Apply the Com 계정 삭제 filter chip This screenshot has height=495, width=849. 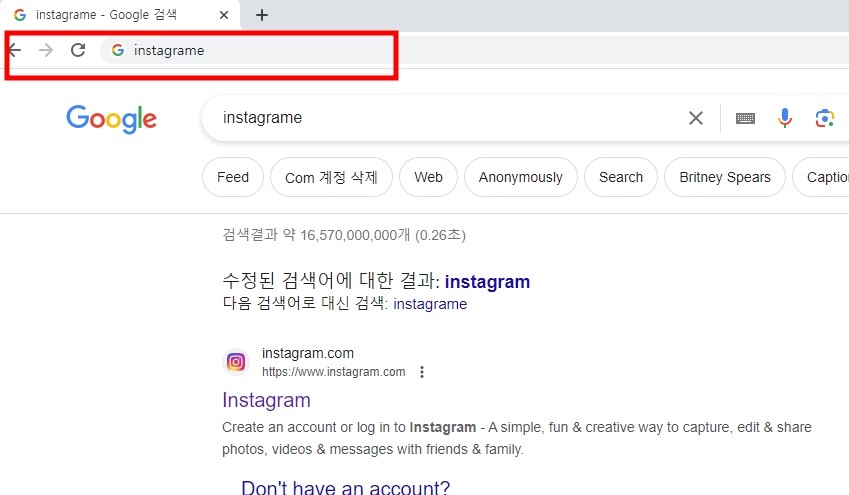pyautogui.click(x=331, y=177)
